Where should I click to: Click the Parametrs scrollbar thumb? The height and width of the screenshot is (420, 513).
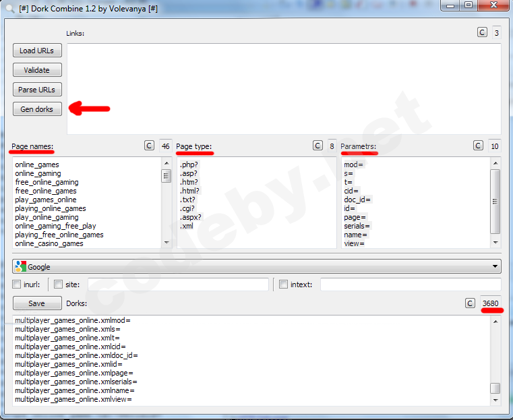click(495, 202)
